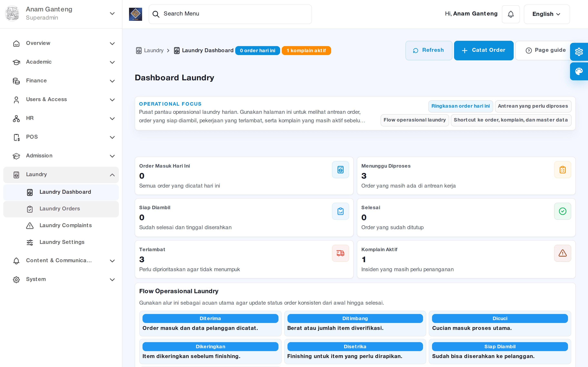This screenshot has width=588, height=367.
Task: Open the notifications bell icon
Action: 511,14
